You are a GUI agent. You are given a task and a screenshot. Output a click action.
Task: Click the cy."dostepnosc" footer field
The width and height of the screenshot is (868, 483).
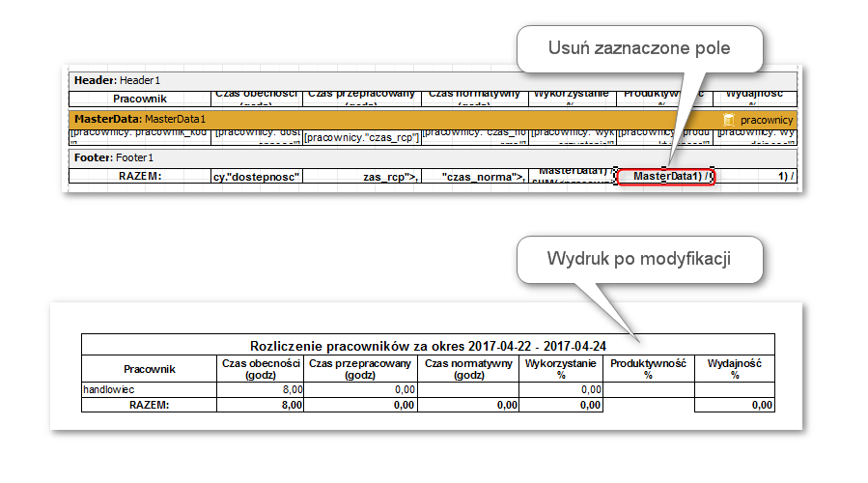click(x=257, y=177)
